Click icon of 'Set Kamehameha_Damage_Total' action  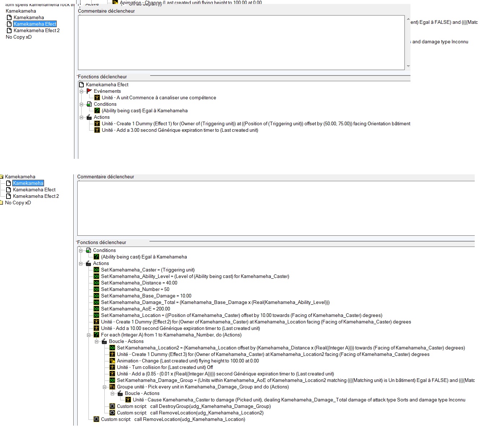pos(96,302)
